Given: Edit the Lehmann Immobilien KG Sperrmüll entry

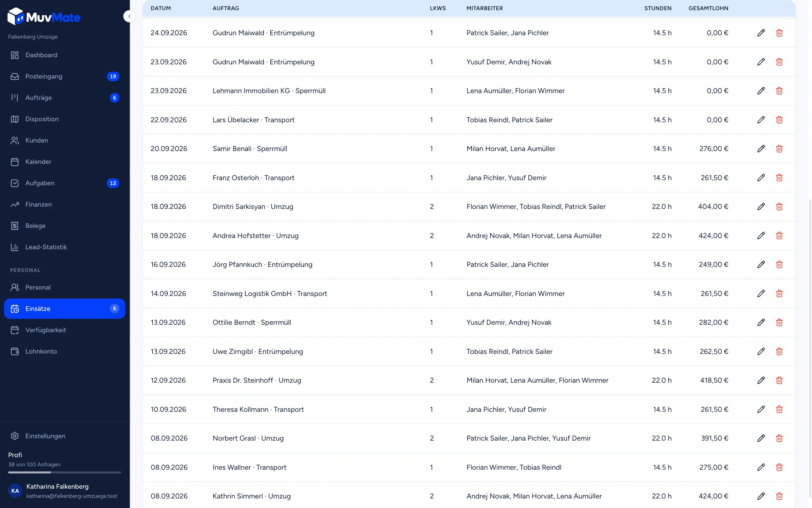Looking at the screenshot, I should [x=761, y=91].
